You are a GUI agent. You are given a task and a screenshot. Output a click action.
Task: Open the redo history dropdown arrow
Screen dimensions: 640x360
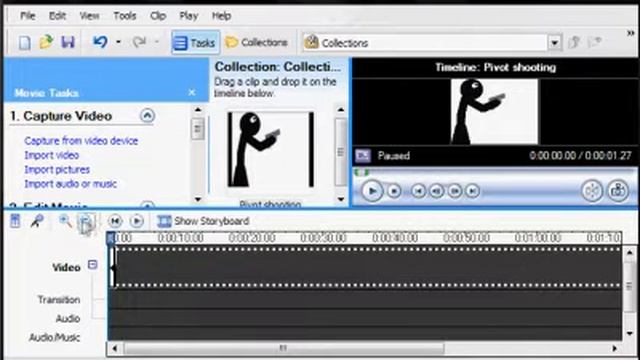click(157, 42)
